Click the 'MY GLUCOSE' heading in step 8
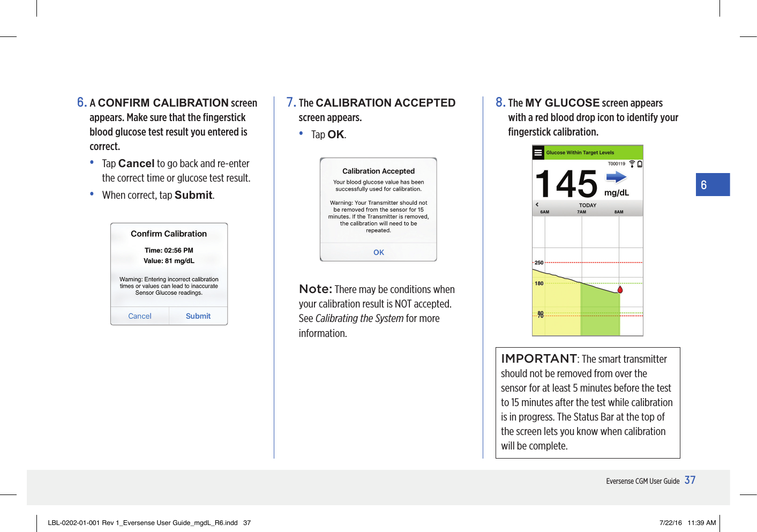 [563, 103]
